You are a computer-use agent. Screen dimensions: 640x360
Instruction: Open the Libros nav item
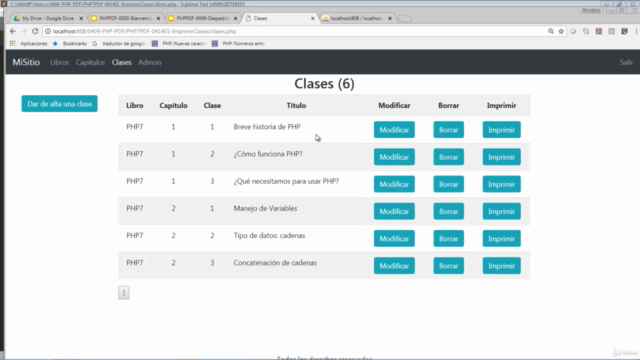60,62
